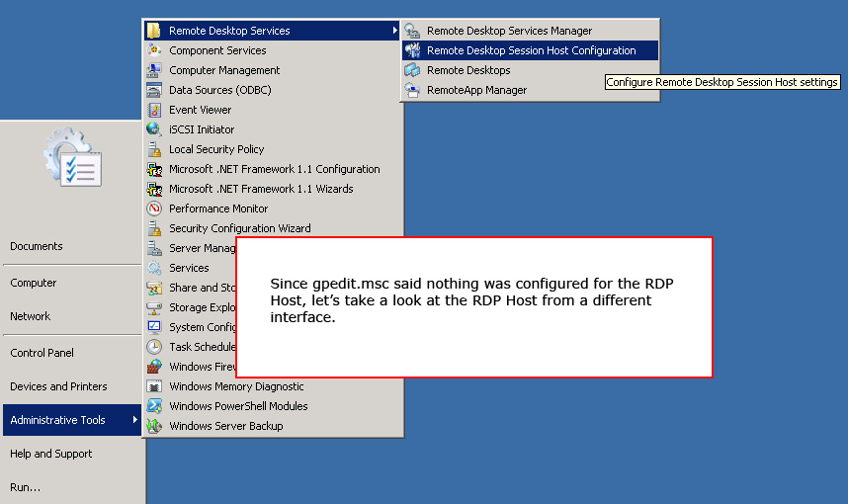Open Microsoft .NET Framework 1.1 Wizards
The width and height of the screenshot is (848, 504).
(273, 189)
